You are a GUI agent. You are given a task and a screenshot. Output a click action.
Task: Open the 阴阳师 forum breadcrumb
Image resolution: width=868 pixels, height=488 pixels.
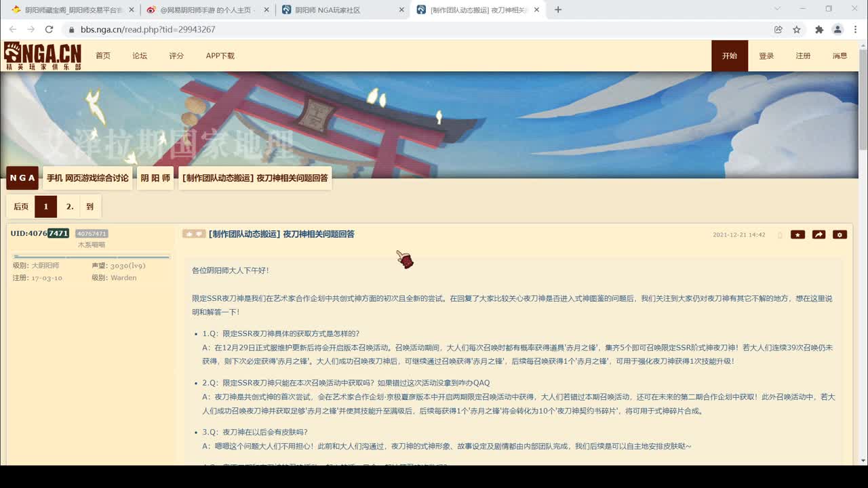pos(155,178)
